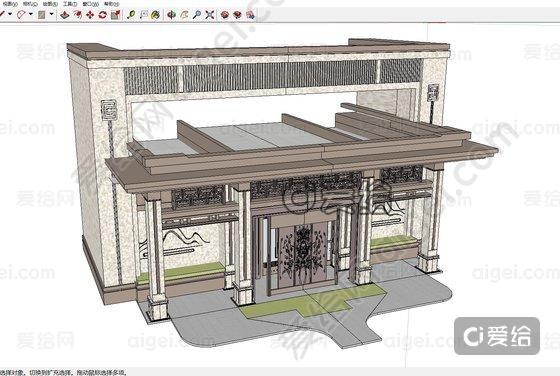Activate the Orbit camera tool

pyautogui.click(x=171, y=15)
